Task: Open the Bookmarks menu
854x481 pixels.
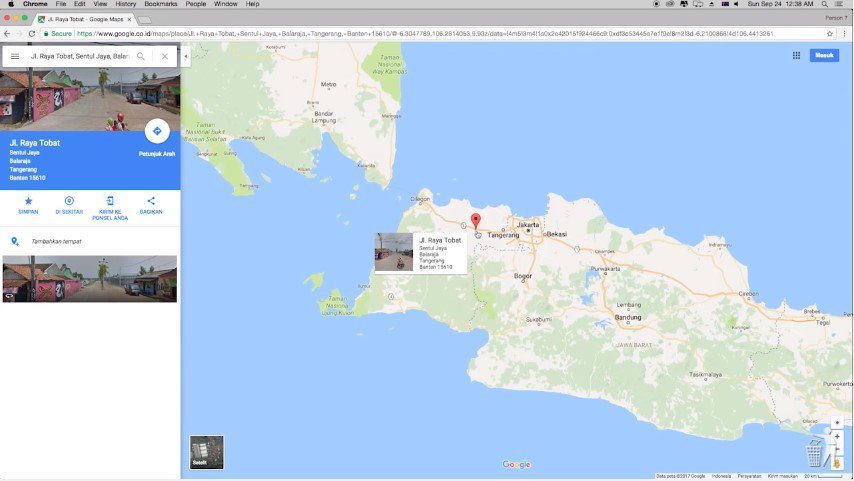Action: click(161, 4)
